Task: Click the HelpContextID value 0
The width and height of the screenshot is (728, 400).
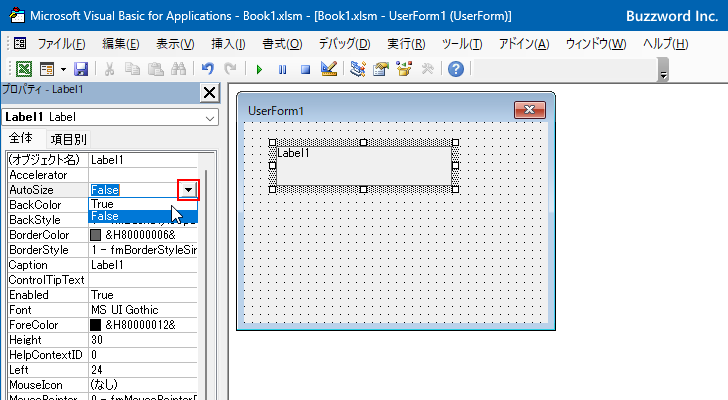Action: coord(143,355)
